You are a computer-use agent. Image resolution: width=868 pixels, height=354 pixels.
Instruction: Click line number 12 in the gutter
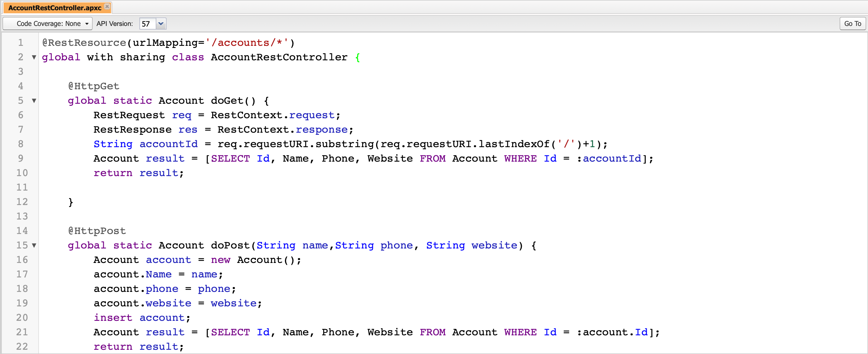(22, 202)
